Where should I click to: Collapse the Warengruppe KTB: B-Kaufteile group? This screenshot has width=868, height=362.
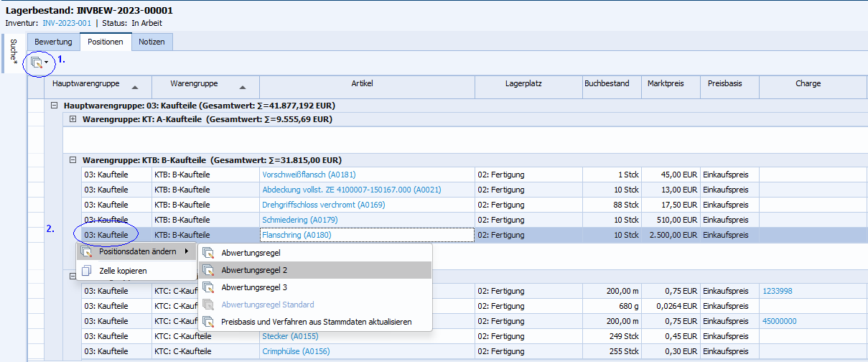point(73,160)
